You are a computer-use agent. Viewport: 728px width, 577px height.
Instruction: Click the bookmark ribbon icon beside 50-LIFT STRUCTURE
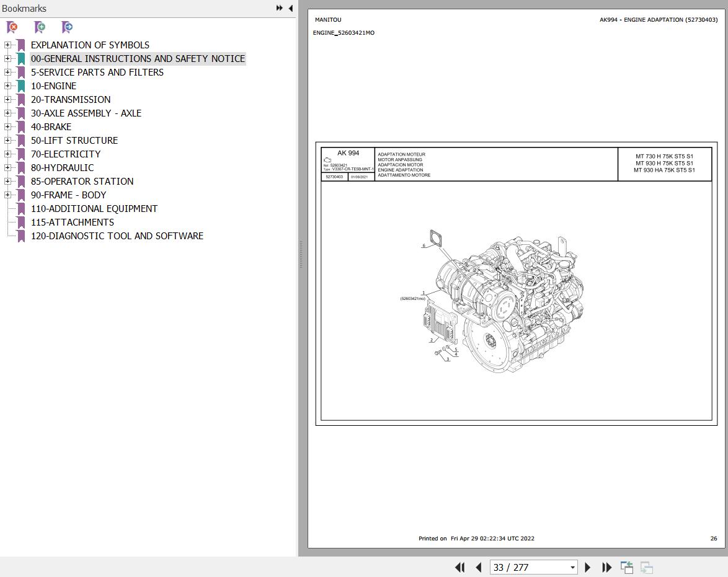[21, 140]
